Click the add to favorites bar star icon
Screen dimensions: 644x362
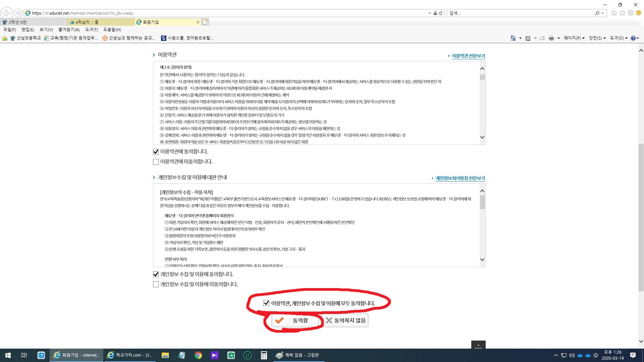(x=5, y=38)
